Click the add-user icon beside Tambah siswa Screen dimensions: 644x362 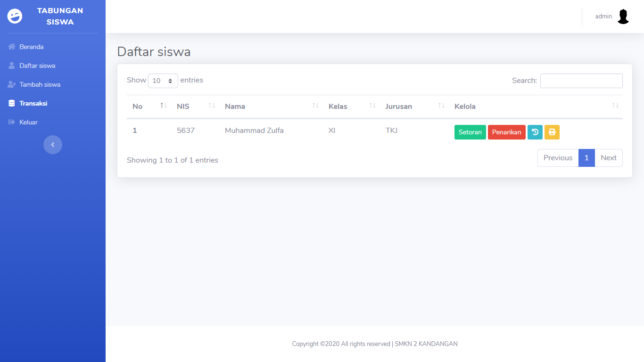12,84
